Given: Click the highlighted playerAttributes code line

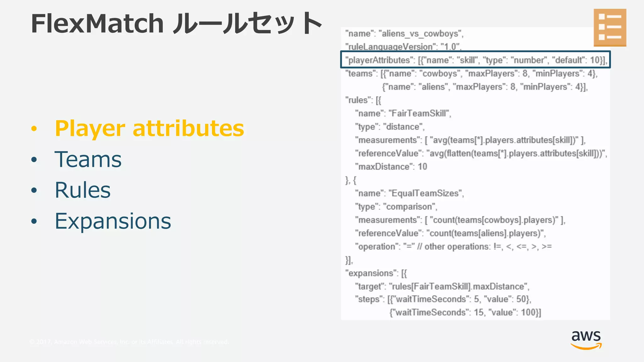Looking at the screenshot, I should [x=475, y=60].
